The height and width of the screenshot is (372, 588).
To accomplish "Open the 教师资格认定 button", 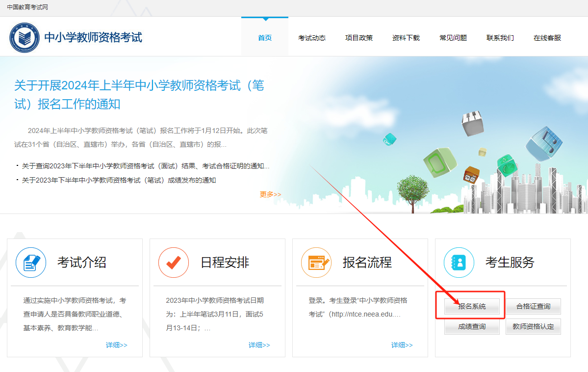I will [533, 326].
